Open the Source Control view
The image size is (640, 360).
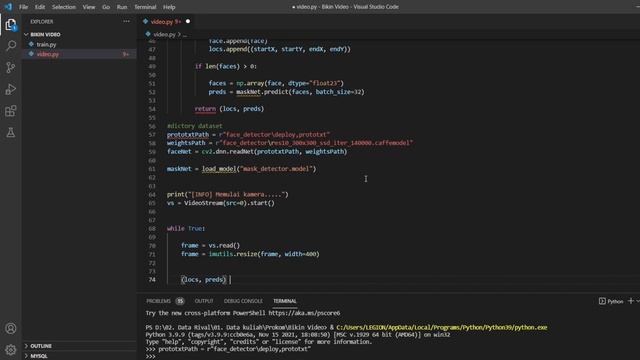11,67
